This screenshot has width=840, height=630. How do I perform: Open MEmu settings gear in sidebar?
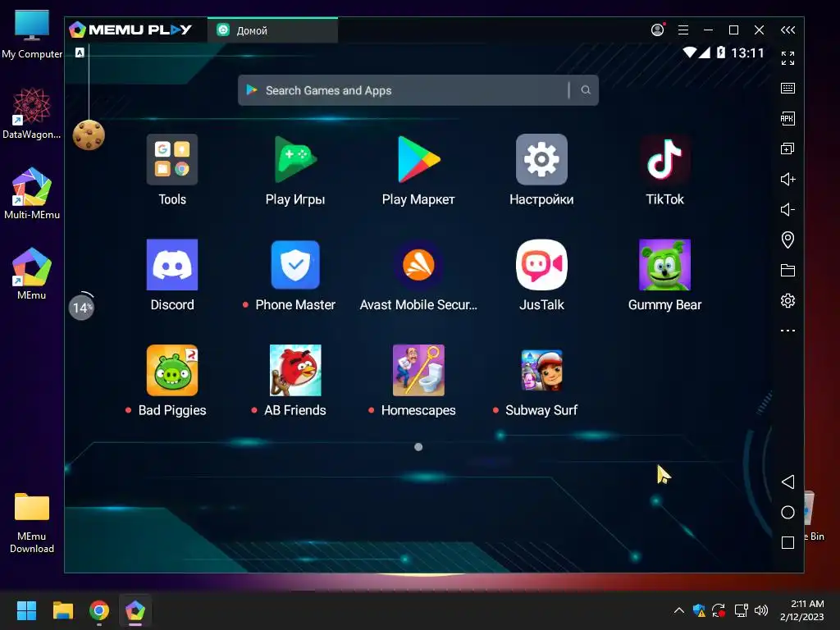point(787,300)
